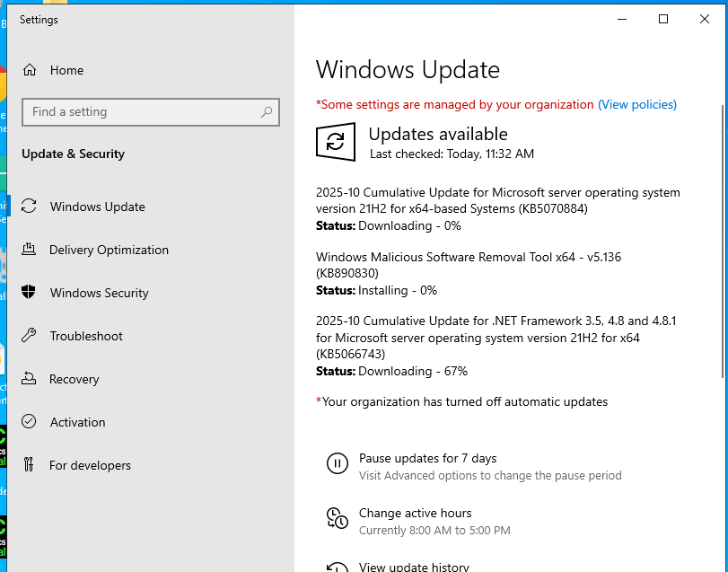Select the Troubleshoot wrench icon
The width and height of the screenshot is (728, 572).
coord(31,336)
